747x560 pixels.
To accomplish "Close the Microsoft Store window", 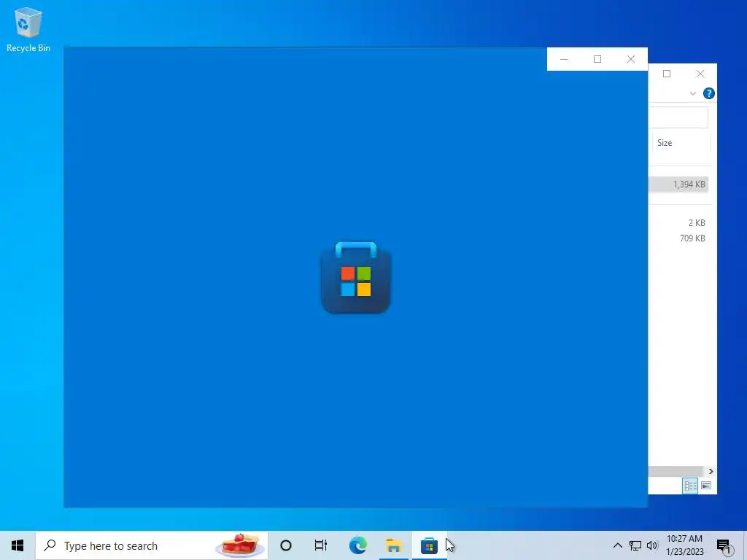I will point(631,59).
